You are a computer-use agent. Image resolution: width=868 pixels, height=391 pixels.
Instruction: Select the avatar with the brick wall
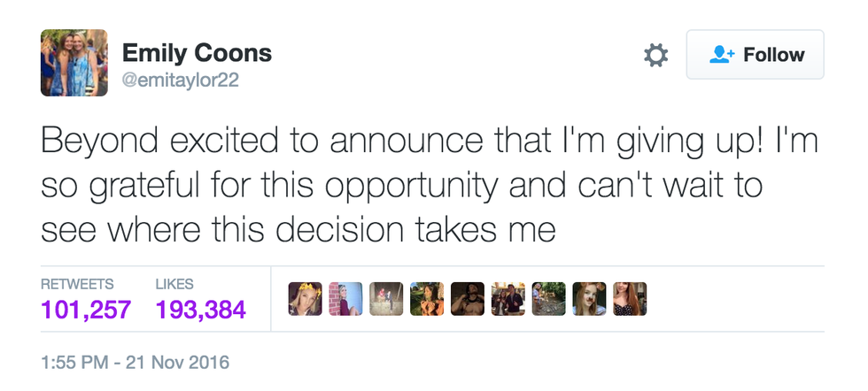(x=346, y=299)
